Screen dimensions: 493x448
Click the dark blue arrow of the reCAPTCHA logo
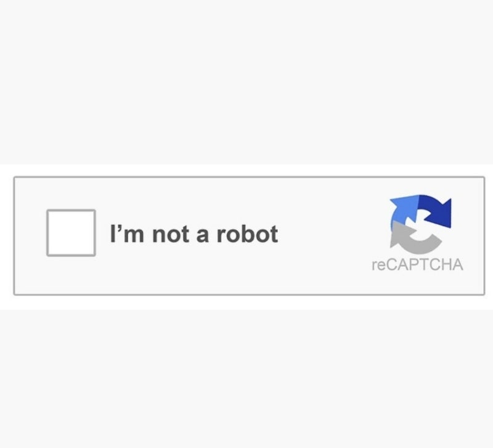pyautogui.click(x=436, y=211)
